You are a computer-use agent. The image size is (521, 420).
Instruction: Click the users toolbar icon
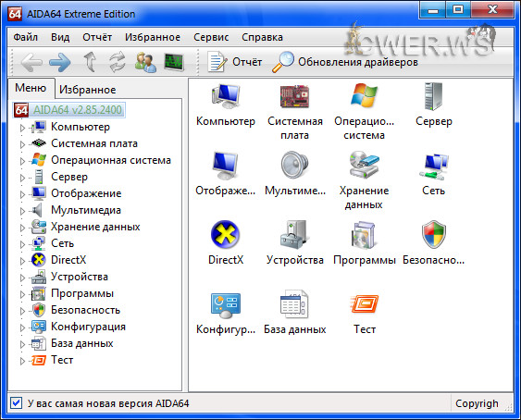[145, 62]
